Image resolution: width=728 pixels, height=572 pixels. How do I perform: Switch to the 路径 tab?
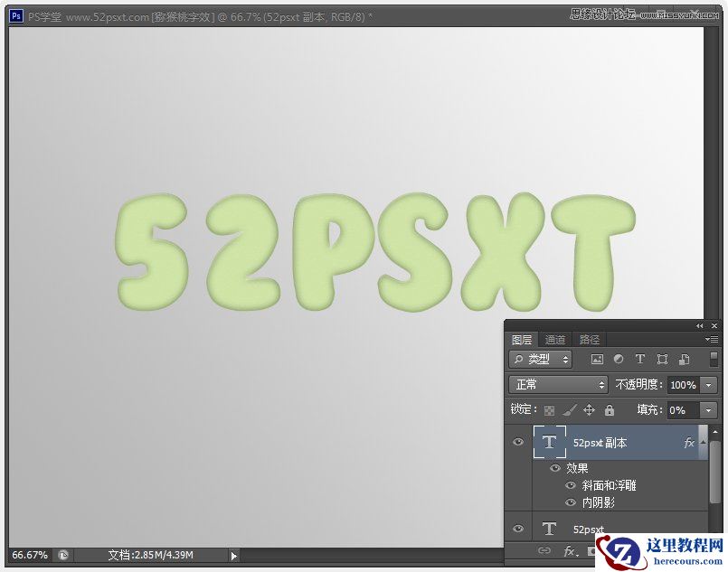pos(590,340)
